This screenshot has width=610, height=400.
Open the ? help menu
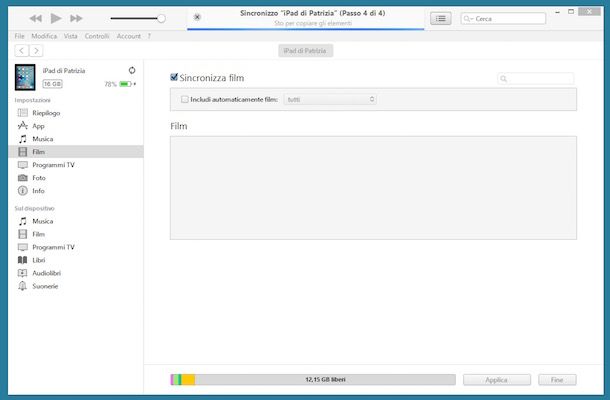tap(149, 36)
